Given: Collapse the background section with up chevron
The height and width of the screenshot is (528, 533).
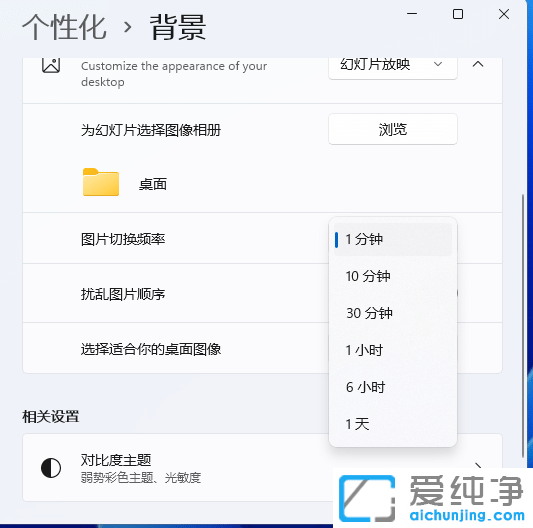Looking at the screenshot, I should click(x=478, y=64).
